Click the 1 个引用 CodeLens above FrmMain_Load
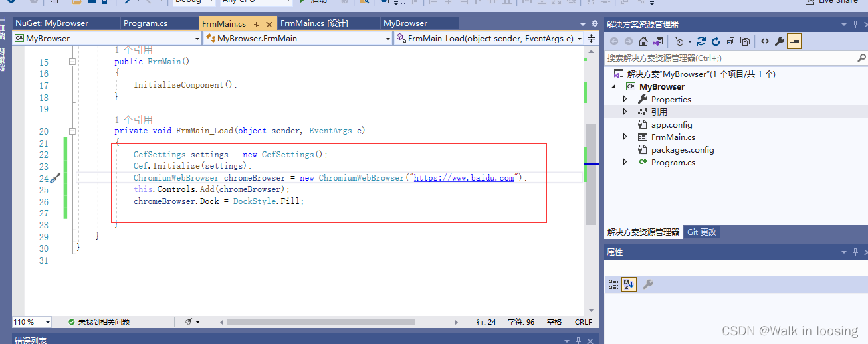The height and width of the screenshot is (344, 868). pyautogui.click(x=134, y=120)
